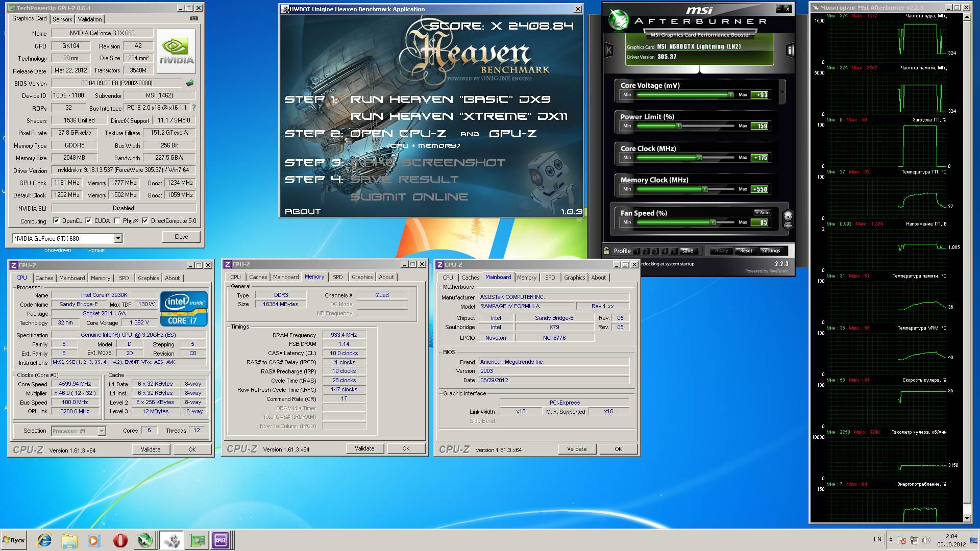Screen dimensions: 980x551
Task: Toggle the DirectCompute 5.0 checkbox
Action: 145,221
